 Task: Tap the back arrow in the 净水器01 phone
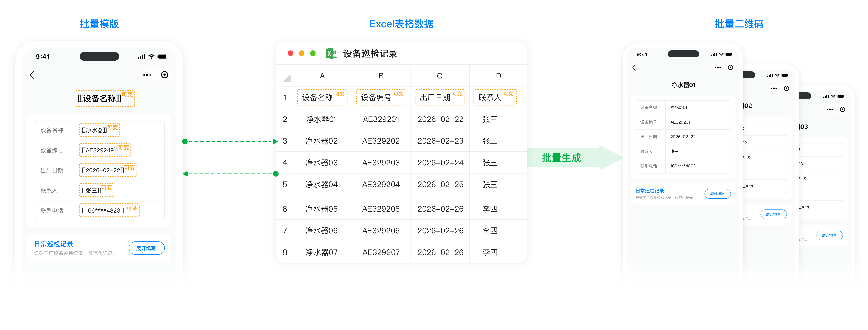coord(634,67)
